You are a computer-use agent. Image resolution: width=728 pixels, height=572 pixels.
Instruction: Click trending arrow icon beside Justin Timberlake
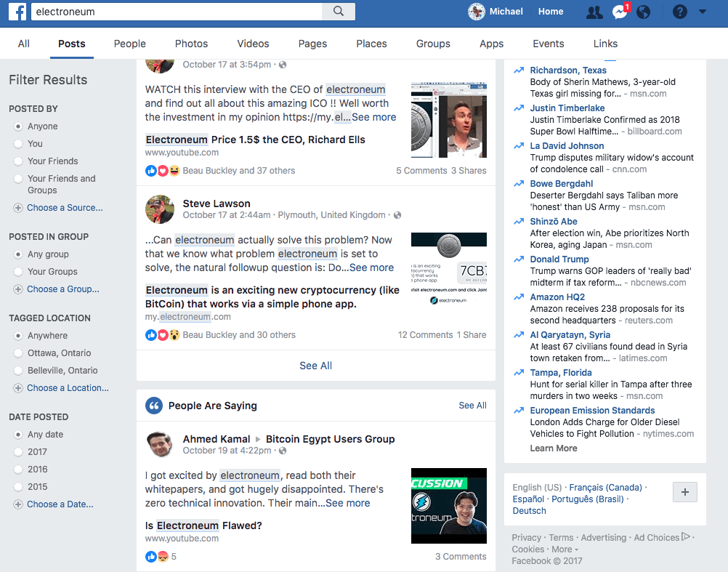(519, 108)
